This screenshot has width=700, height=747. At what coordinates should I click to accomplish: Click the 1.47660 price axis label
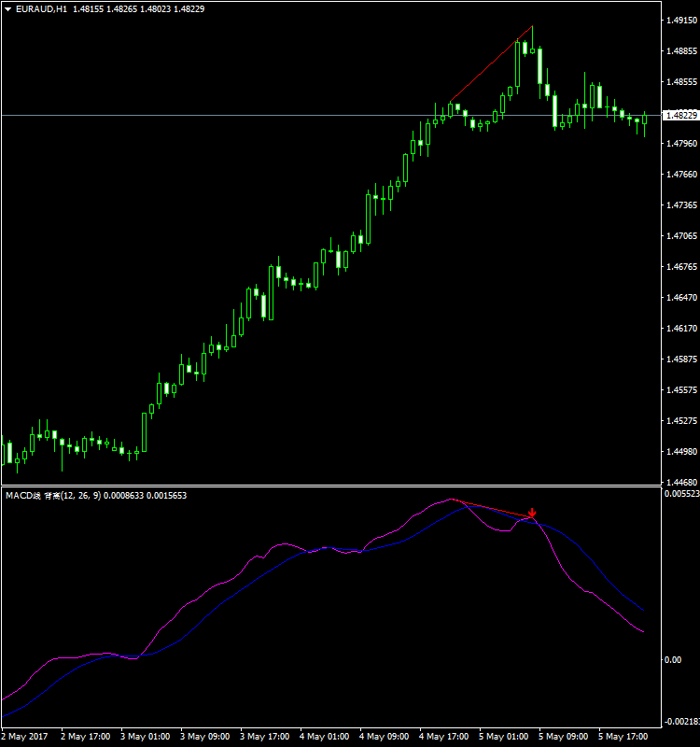pos(682,175)
